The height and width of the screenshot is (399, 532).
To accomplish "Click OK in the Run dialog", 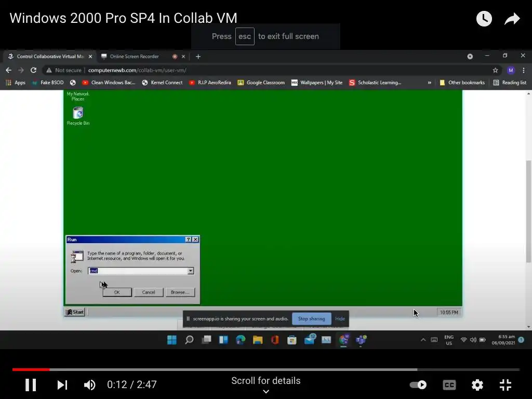I will click(x=117, y=292).
